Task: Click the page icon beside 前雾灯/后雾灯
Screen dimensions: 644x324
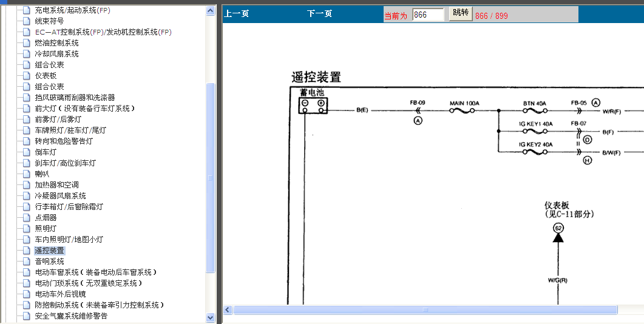Action: 26,120
